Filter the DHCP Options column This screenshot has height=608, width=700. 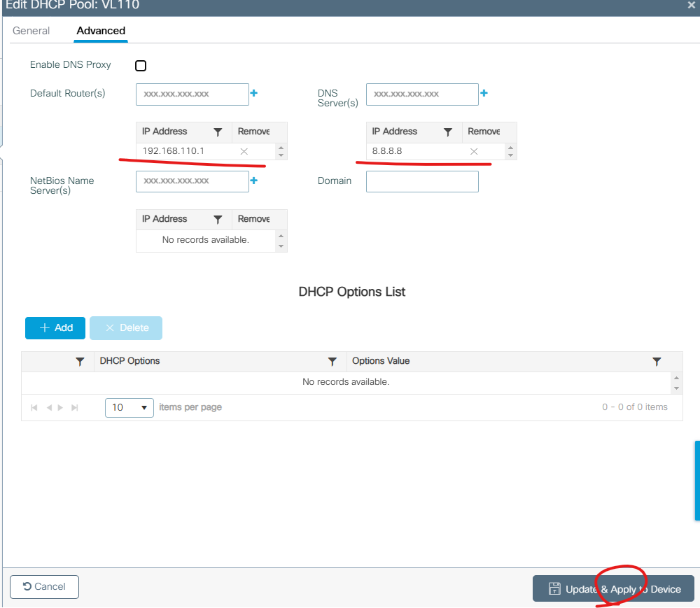(332, 362)
